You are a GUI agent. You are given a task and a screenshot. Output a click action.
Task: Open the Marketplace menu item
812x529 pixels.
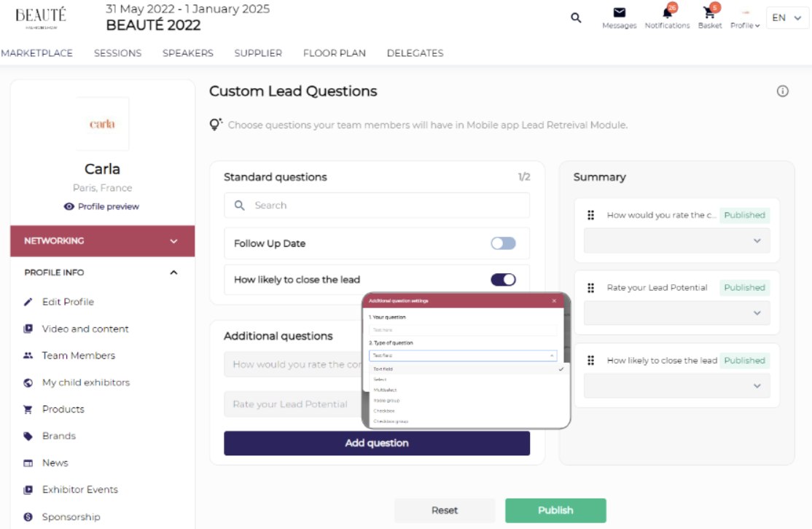(36, 53)
